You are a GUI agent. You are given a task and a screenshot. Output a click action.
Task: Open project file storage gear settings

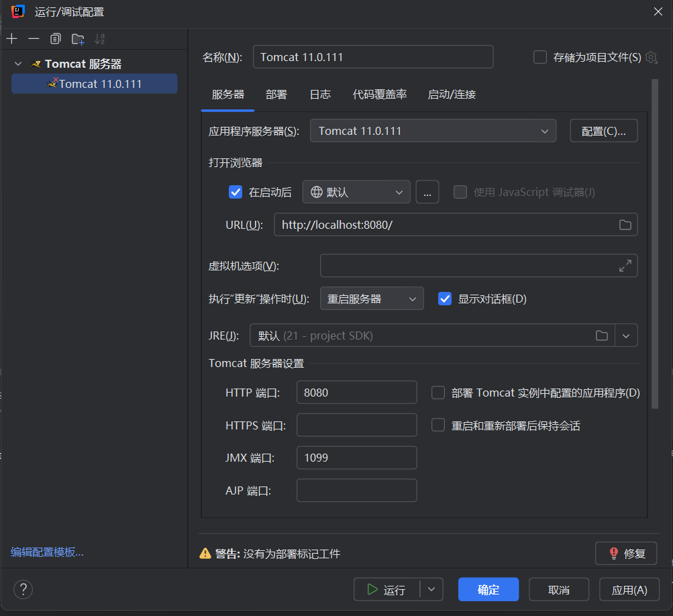(651, 57)
